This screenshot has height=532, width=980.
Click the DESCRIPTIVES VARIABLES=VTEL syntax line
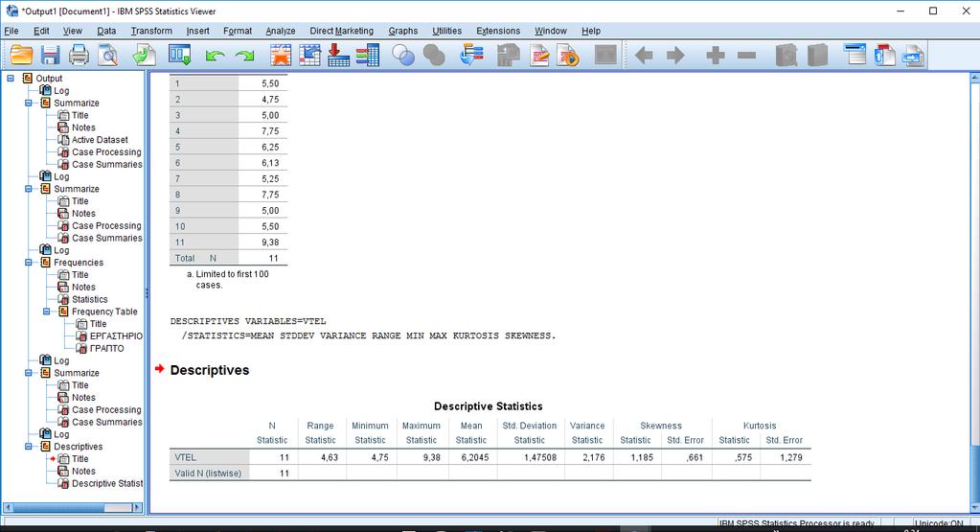coord(248,321)
